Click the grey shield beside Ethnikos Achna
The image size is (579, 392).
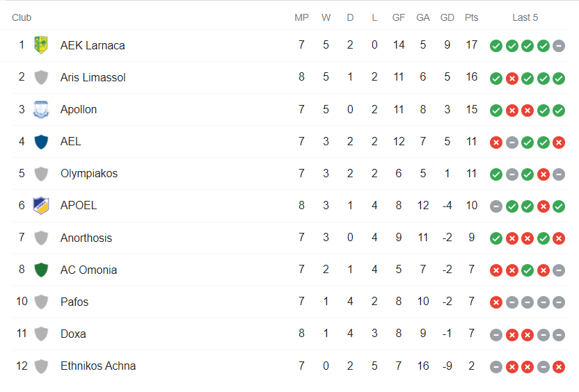(x=41, y=366)
